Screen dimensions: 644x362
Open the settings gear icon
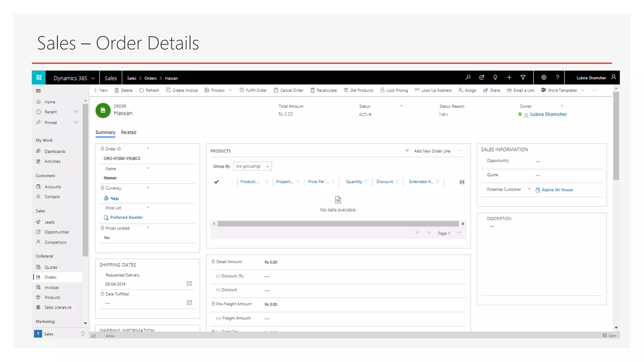(x=544, y=78)
